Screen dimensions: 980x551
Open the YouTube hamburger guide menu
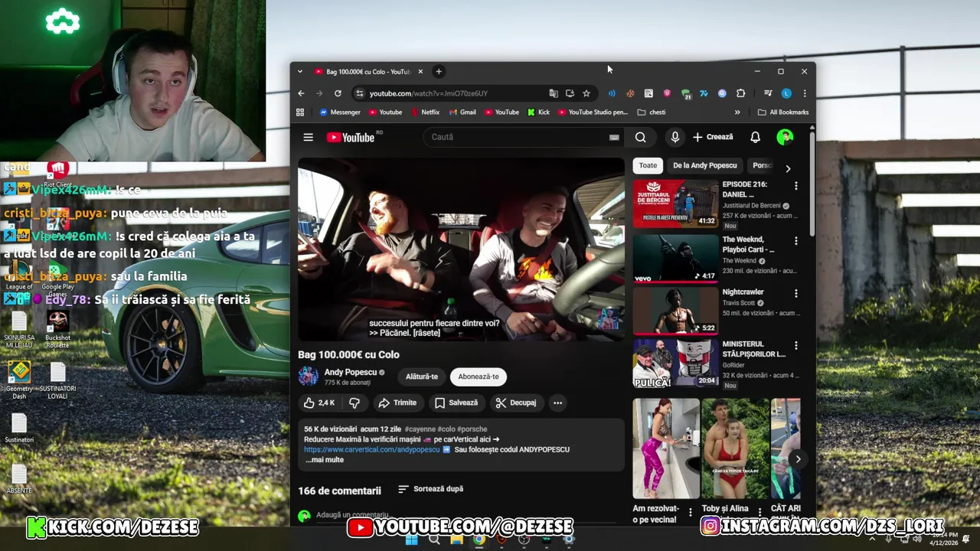[308, 137]
